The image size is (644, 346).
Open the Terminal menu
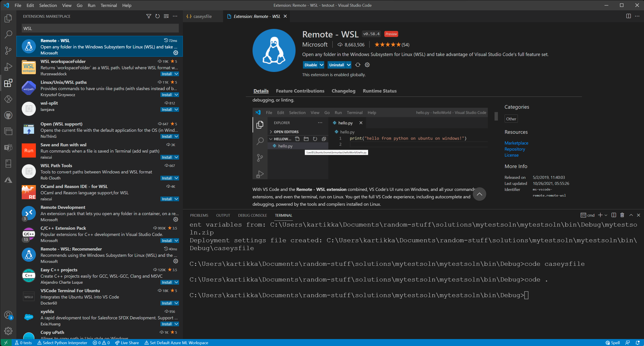(108, 5)
